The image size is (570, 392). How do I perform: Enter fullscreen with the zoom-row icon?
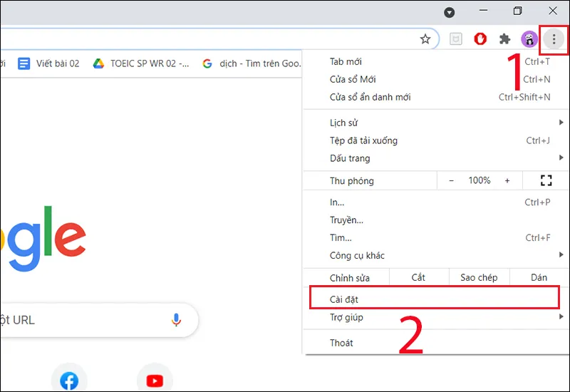(546, 180)
